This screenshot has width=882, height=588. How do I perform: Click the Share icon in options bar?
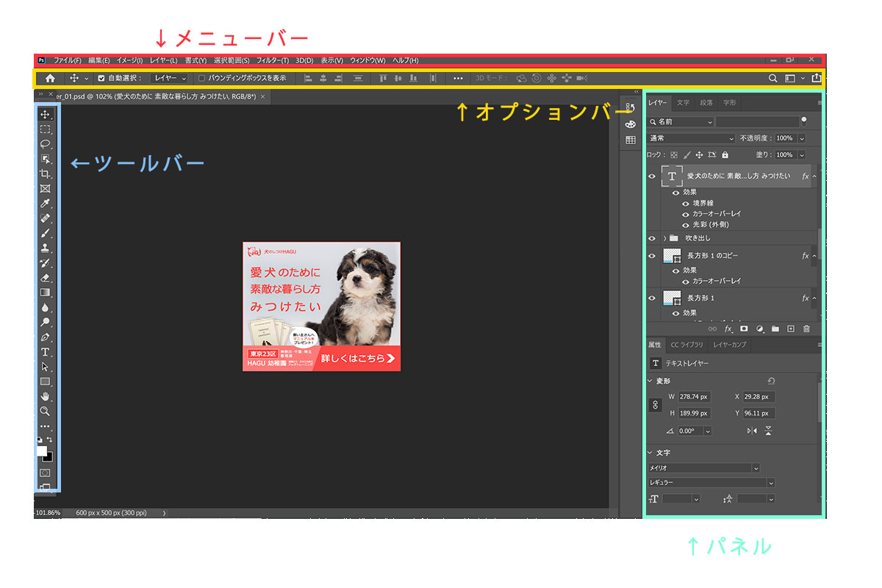coord(816,78)
